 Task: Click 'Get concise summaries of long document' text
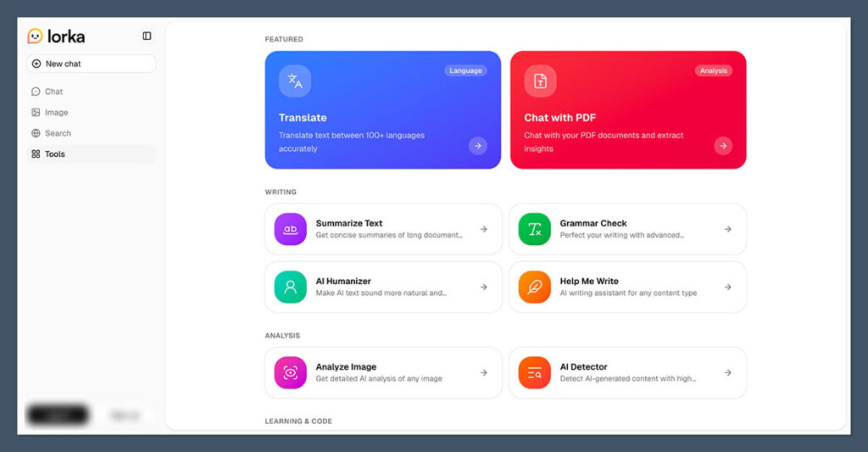click(x=389, y=236)
